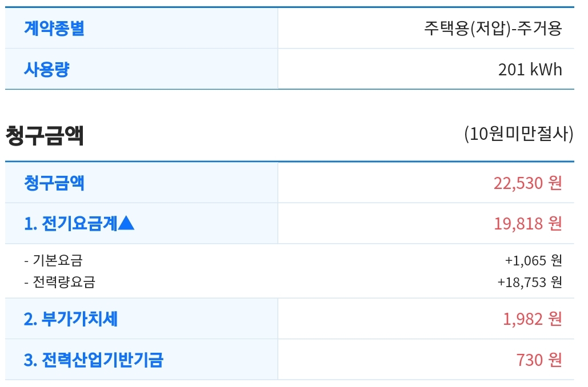Click the 730 원 fund amount

point(539,360)
